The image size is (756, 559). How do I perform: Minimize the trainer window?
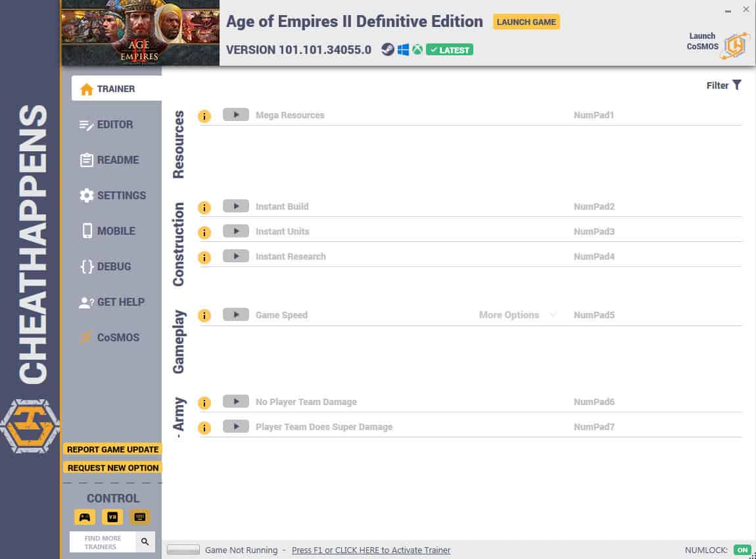728,11
